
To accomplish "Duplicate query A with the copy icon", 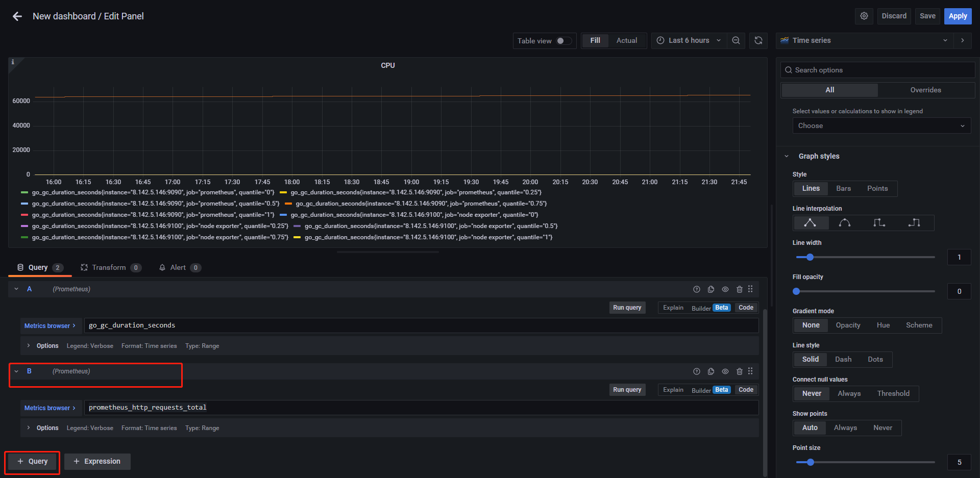I will (x=711, y=289).
